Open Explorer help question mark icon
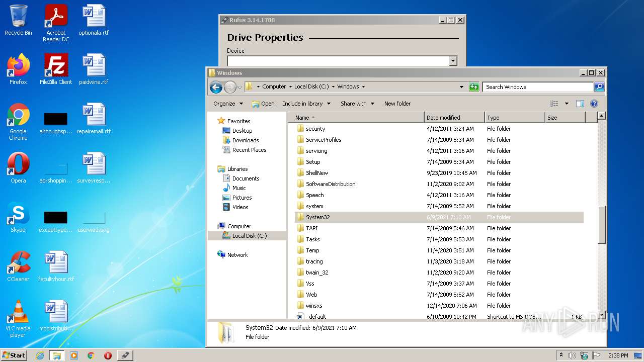Screen dimensions: 644x362 (594, 104)
